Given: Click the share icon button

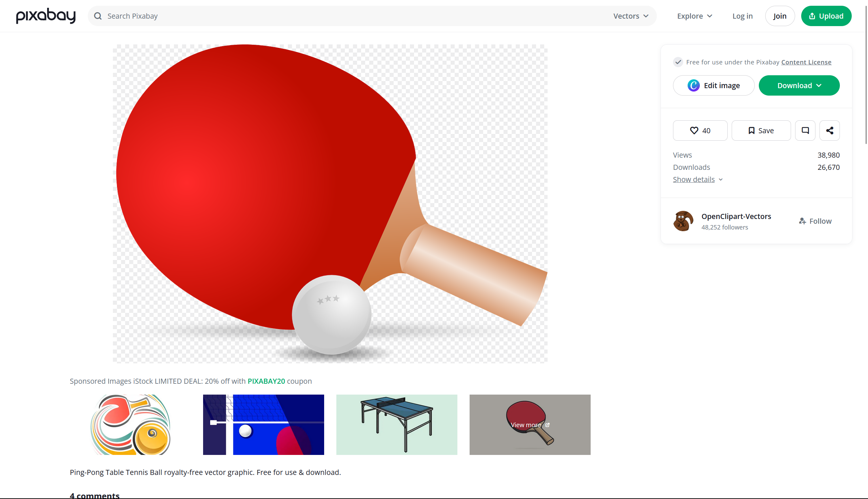Looking at the screenshot, I should coord(829,131).
